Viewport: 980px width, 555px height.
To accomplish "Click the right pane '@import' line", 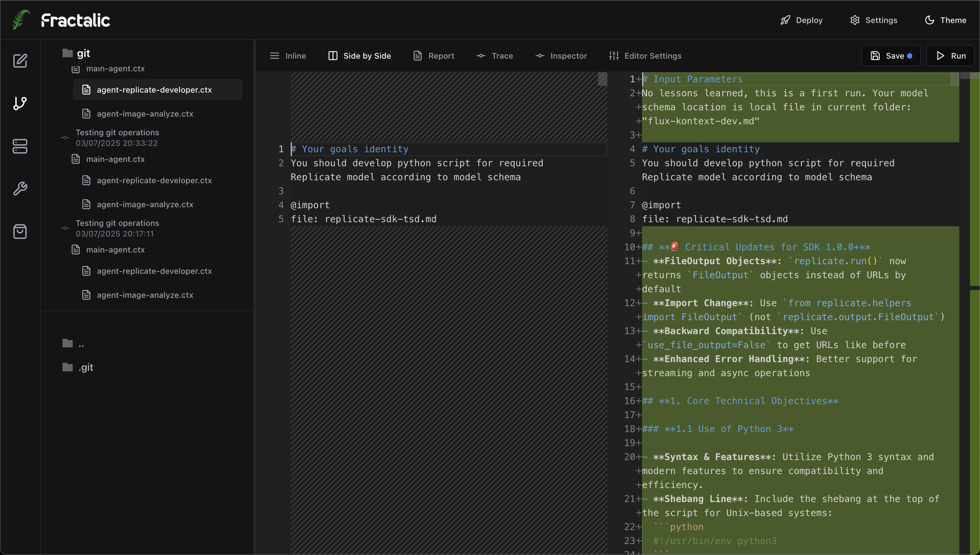I will pos(661,205).
